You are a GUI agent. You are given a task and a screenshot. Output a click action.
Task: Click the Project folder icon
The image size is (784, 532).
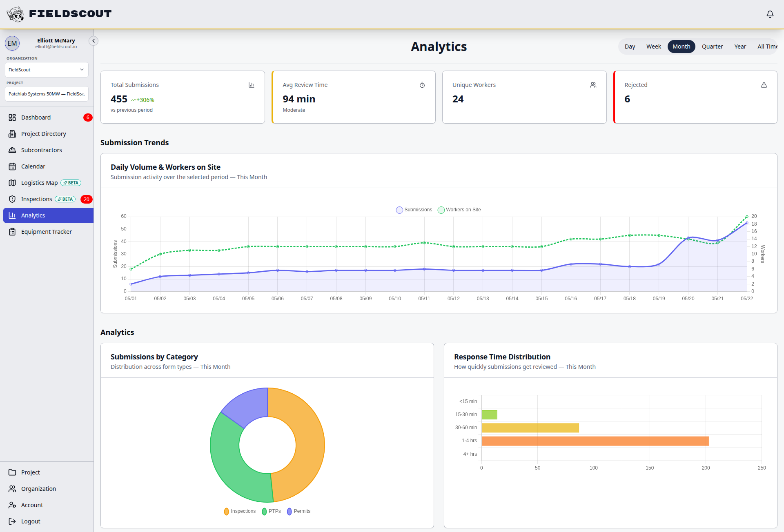[12, 472]
